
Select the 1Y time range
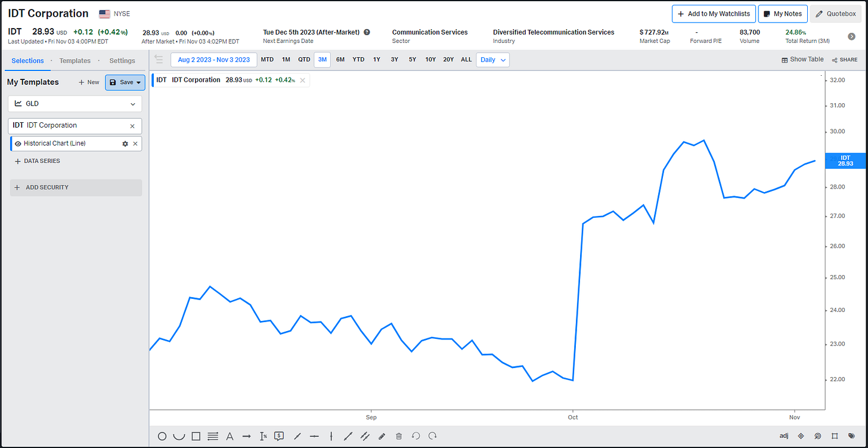click(377, 60)
